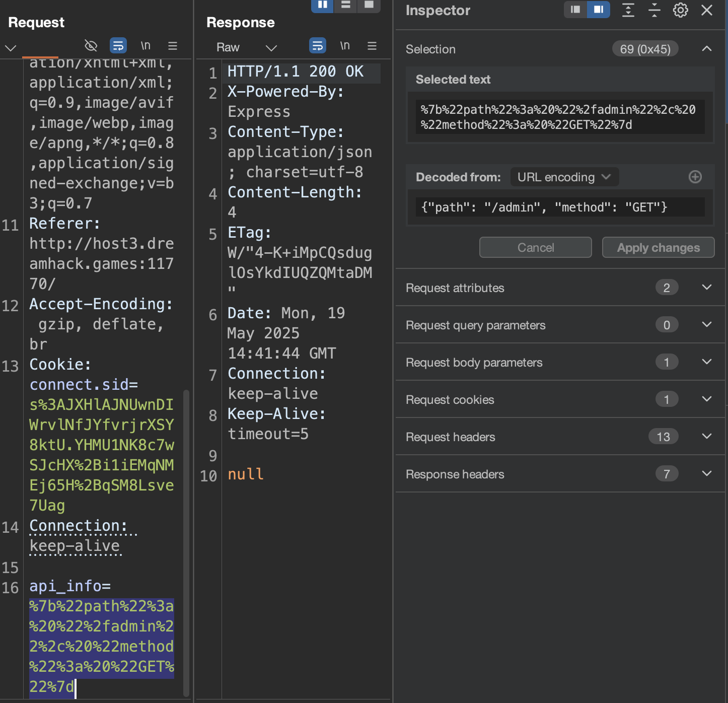Click decoded text field with /admin path

(560, 207)
